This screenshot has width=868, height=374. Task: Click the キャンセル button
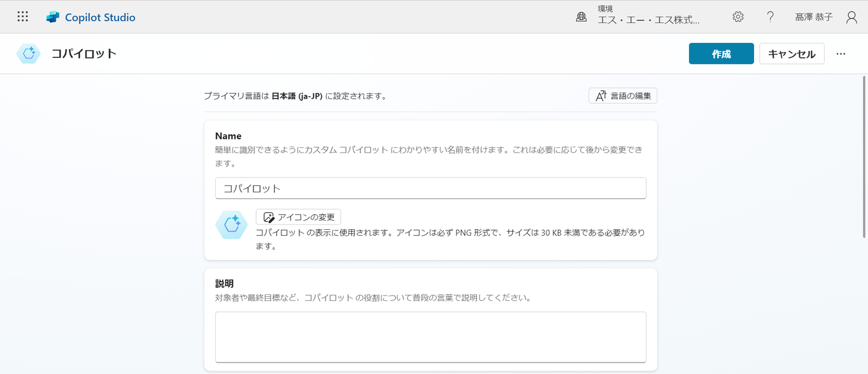point(791,54)
